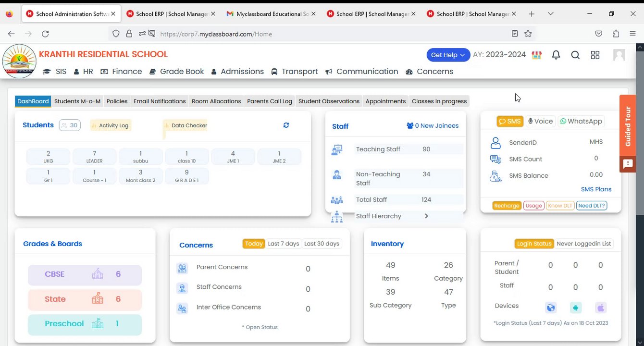The image size is (644, 346).
Task: Switch to Students M-o-M tab
Action: point(77,101)
